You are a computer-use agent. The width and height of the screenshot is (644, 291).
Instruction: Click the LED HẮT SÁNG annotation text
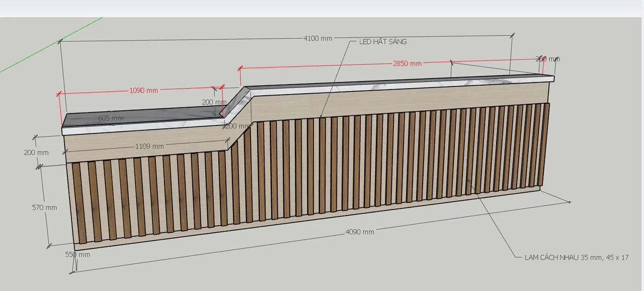382,42
